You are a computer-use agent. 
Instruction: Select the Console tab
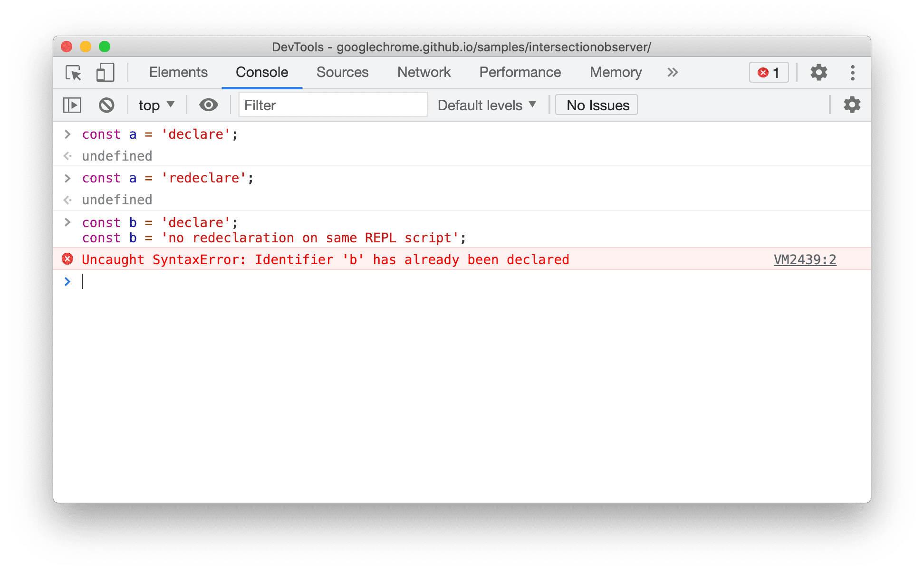coord(261,73)
